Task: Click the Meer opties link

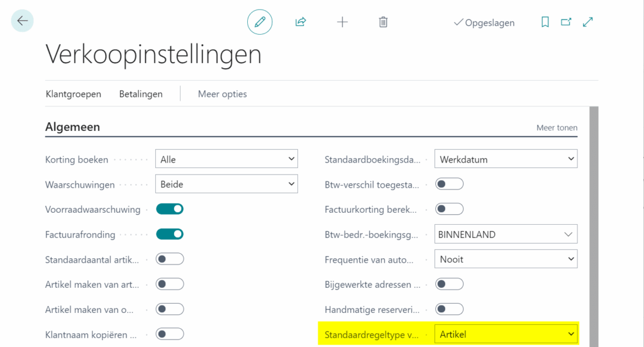Action: pyautogui.click(x=222, y=94)
